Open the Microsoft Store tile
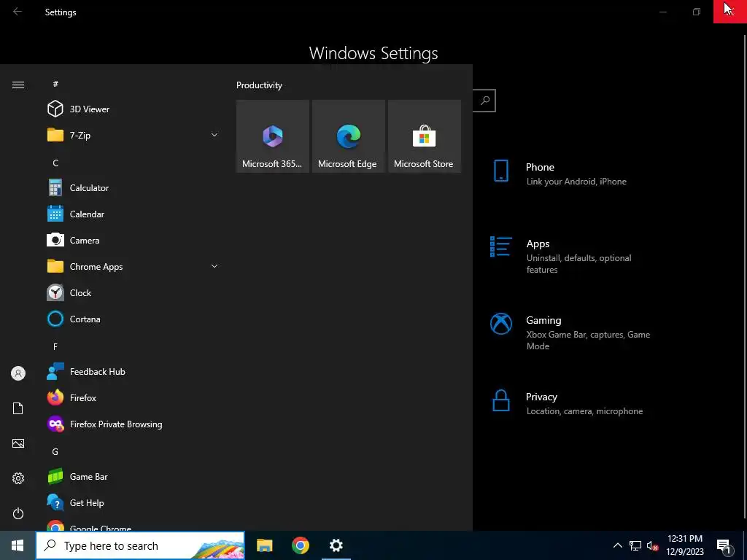Screen dimensions: 747x560 425,136
